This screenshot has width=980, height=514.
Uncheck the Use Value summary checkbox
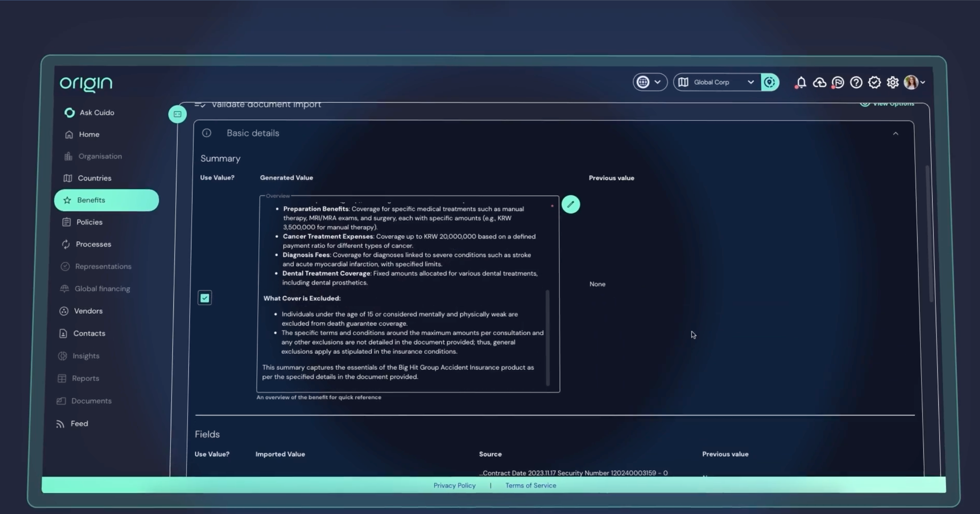(205, 298)
